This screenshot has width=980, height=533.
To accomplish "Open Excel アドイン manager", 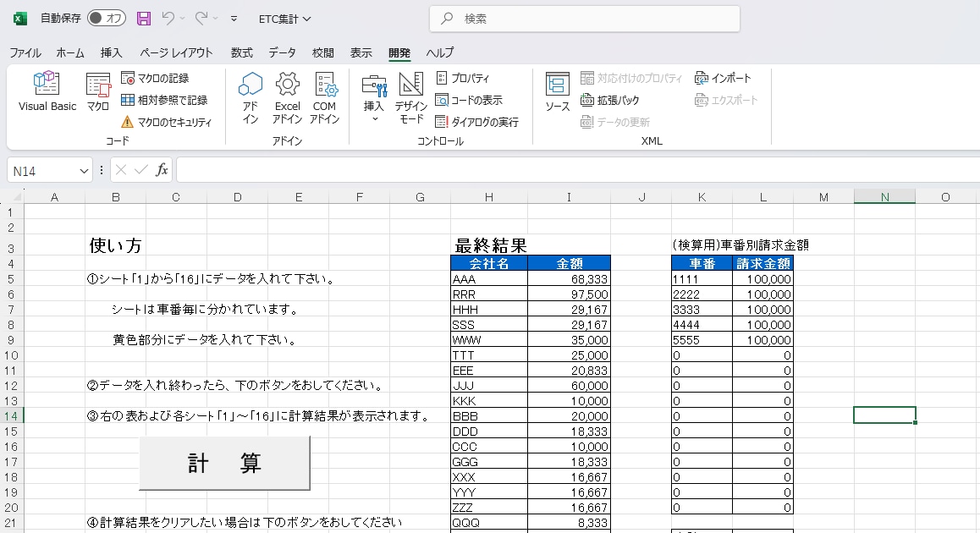I will click(x=287, y=97).
